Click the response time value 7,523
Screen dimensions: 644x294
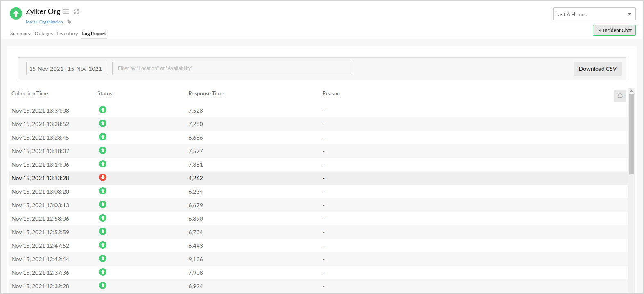point(196,111)
